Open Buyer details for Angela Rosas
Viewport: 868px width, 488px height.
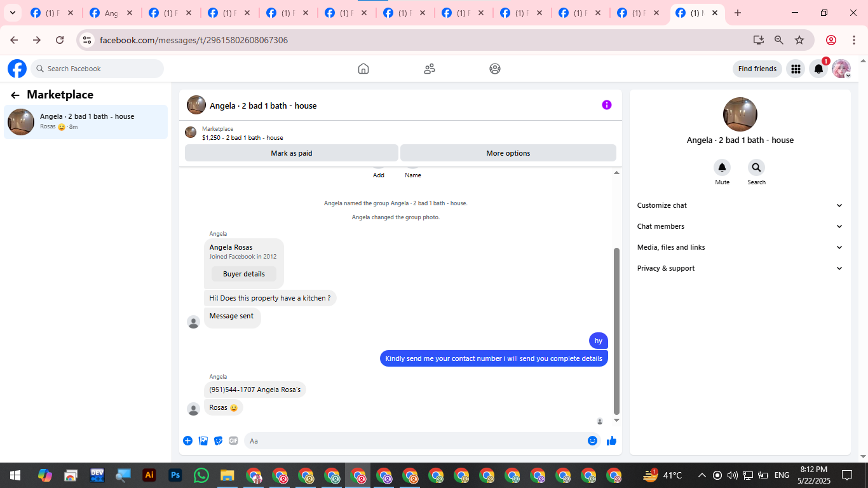(244, 274)
